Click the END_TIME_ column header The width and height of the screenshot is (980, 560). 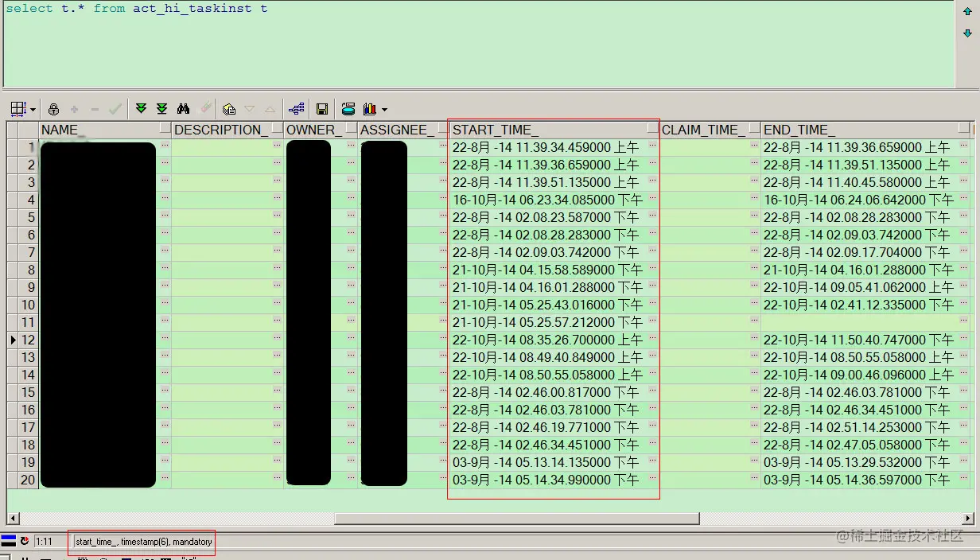(x=867, y=130)
